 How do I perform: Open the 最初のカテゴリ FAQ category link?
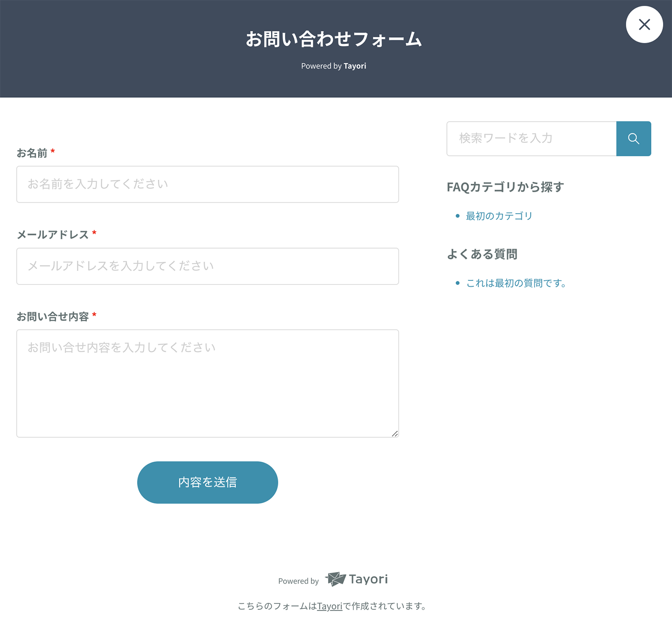(x=499, y=216)
